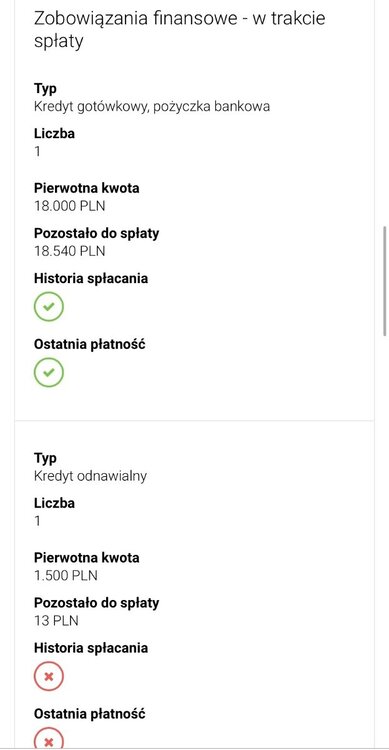Click the first Pozostało do spłaty label

click(96, 233)
